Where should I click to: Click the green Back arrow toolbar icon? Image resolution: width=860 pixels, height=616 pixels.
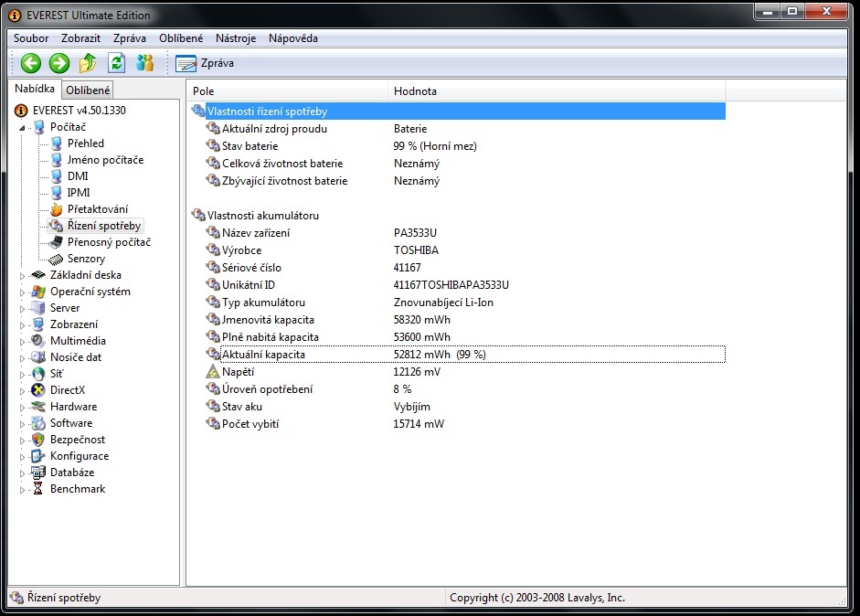coord(31,63)
